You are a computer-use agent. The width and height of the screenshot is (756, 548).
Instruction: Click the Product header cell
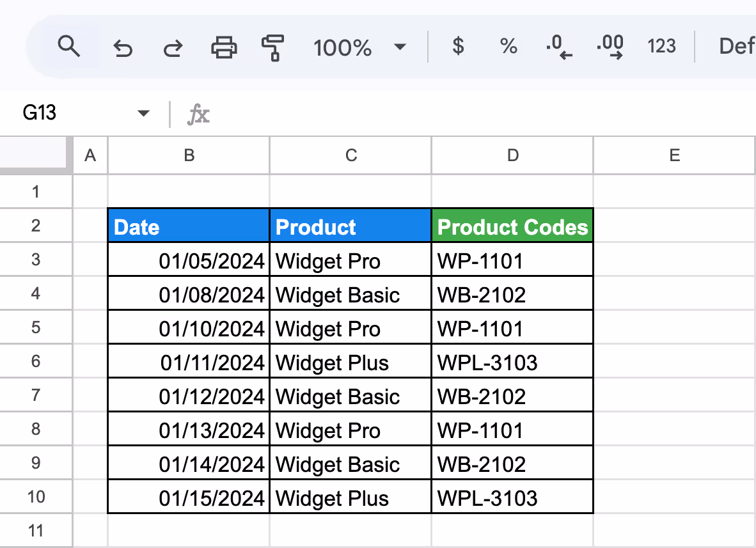[x=350, y=226]
